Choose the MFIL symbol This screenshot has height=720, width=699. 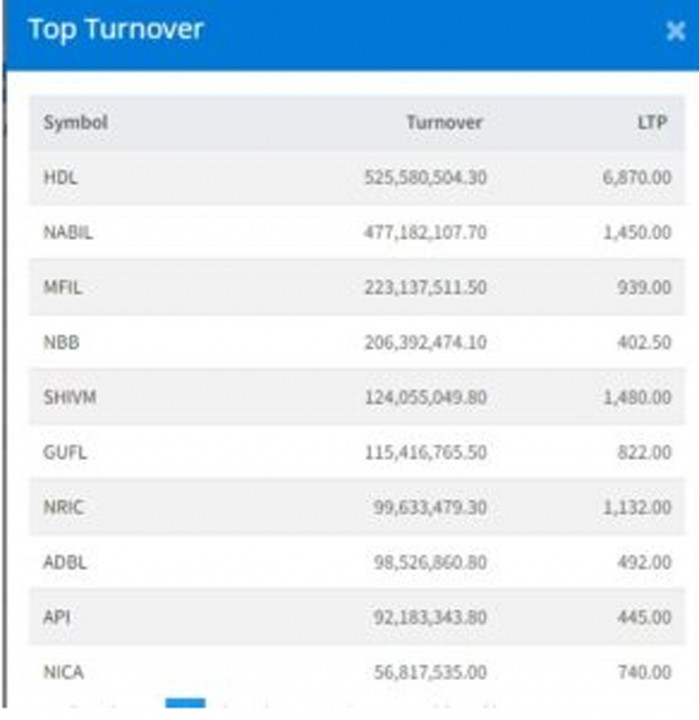coord(64,287)
